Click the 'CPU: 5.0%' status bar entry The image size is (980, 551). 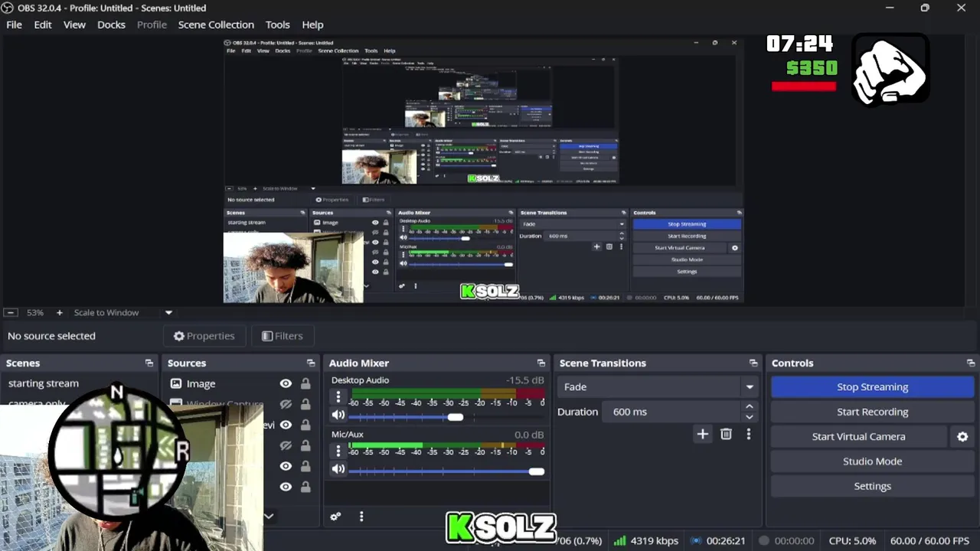click(x=852, y=540)
